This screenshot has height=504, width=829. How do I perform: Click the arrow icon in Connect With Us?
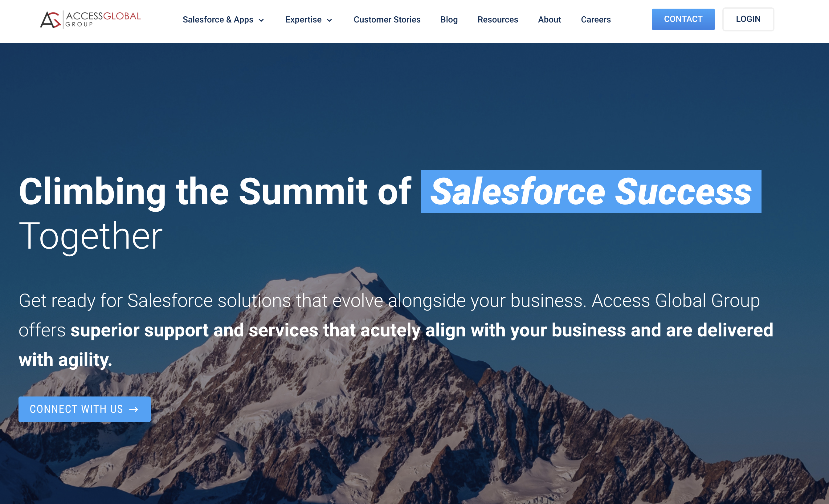pos(134,409)
